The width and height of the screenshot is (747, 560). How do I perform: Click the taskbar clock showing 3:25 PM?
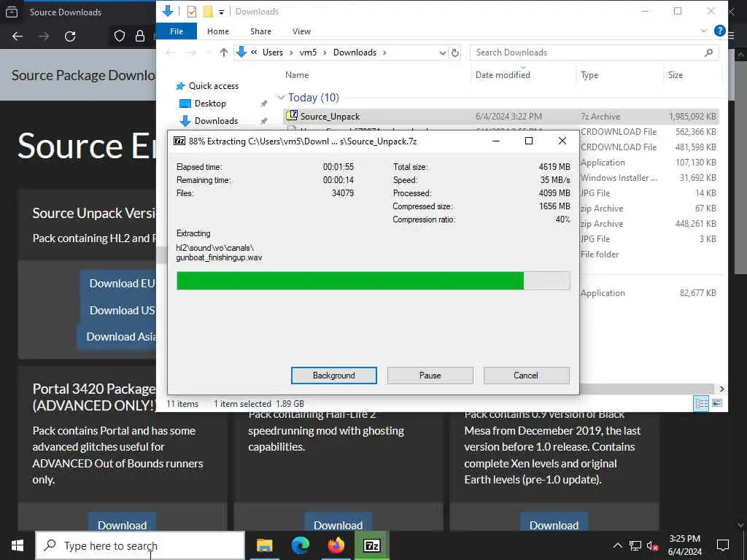684,545
